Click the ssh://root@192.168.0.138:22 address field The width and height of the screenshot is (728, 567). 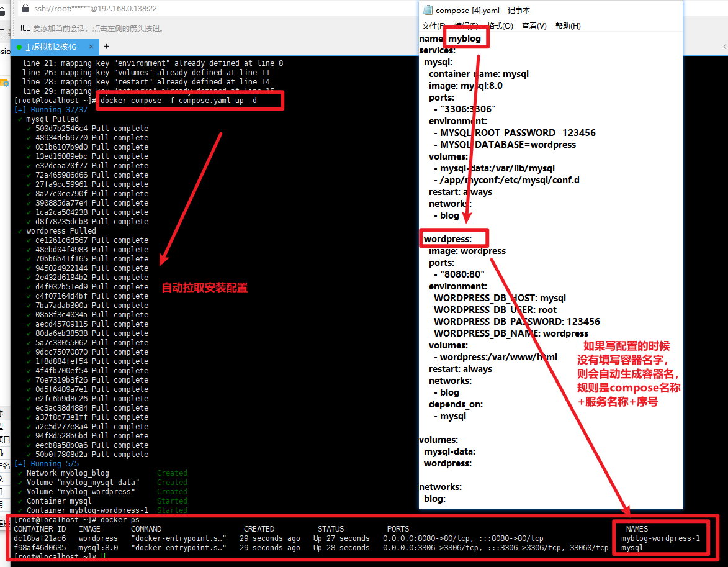[96, 8]
